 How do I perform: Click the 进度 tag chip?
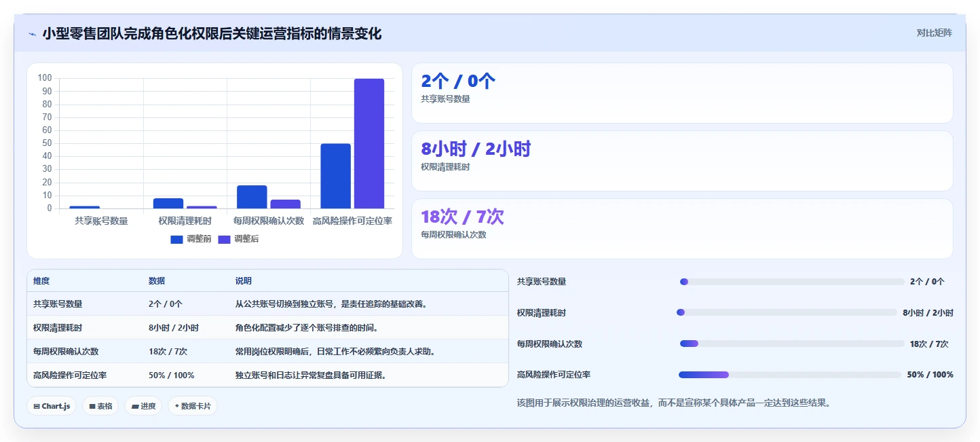(x=143, y=406)
